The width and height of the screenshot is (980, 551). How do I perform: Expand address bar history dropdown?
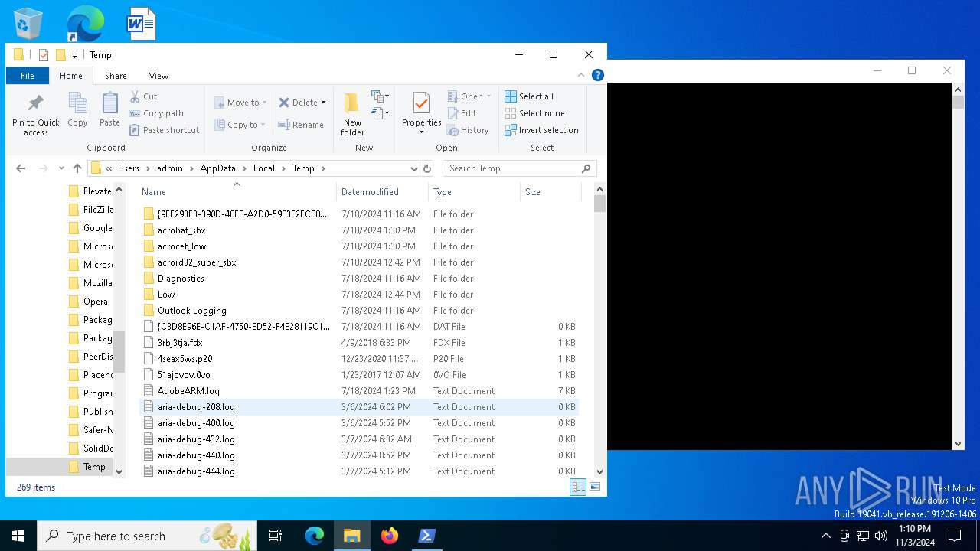(x=413, y=168)
